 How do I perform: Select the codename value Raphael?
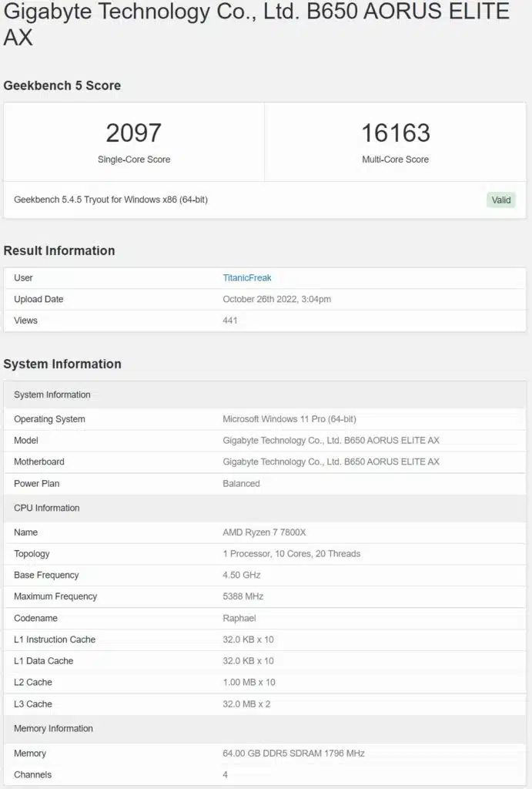point(239,618)
